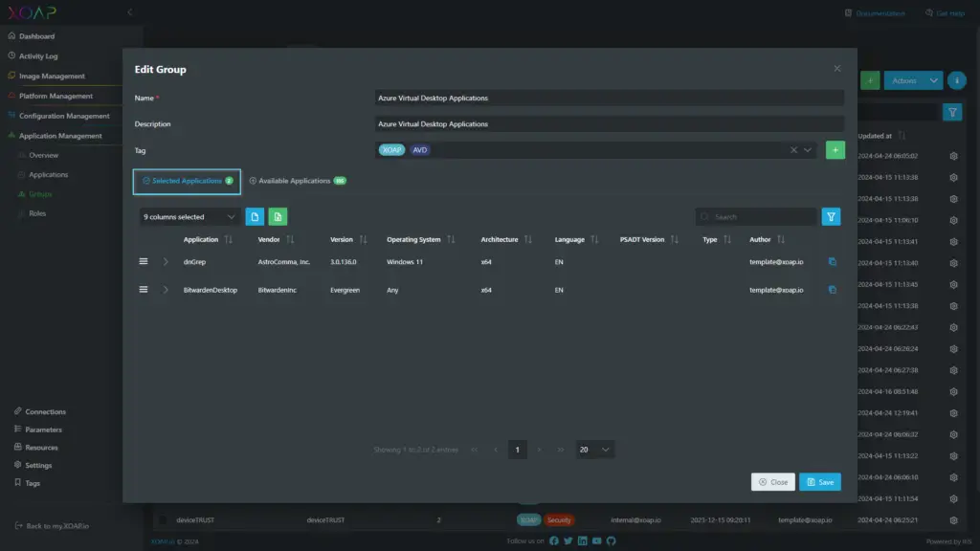The height and width of the screenshot is (551, 980).
Task: Open the Get help link
Action: click(945, 13)
